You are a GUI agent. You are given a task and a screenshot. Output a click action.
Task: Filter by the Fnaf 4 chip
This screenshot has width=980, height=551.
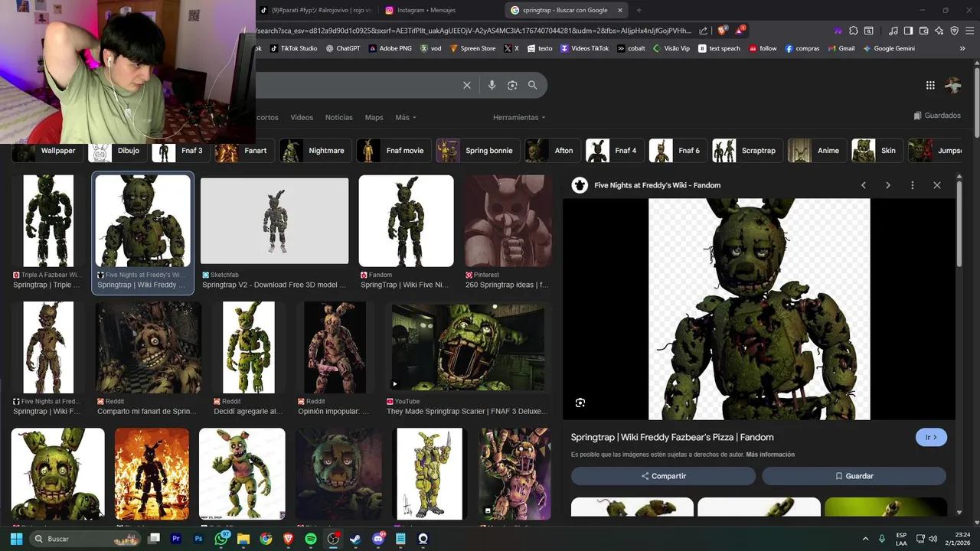tap(614, 151)
